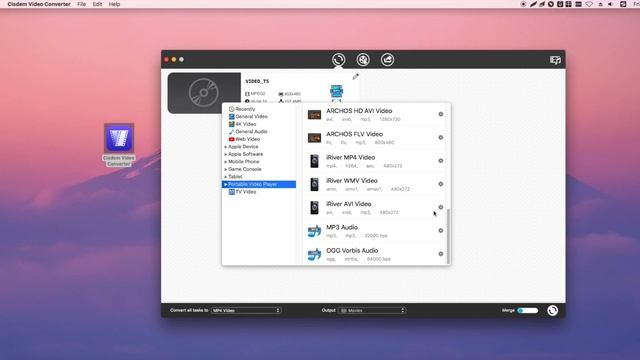Select the MP3 Audio preset
Screen dimensions: 640x360
coord(375,231)
